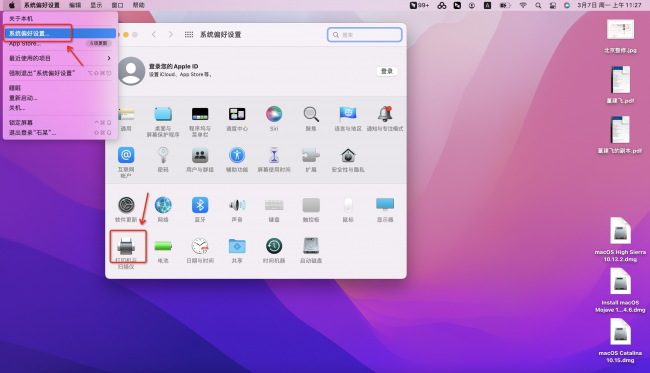Focus the preferences search field
The image size is (650, 373).
364,35
